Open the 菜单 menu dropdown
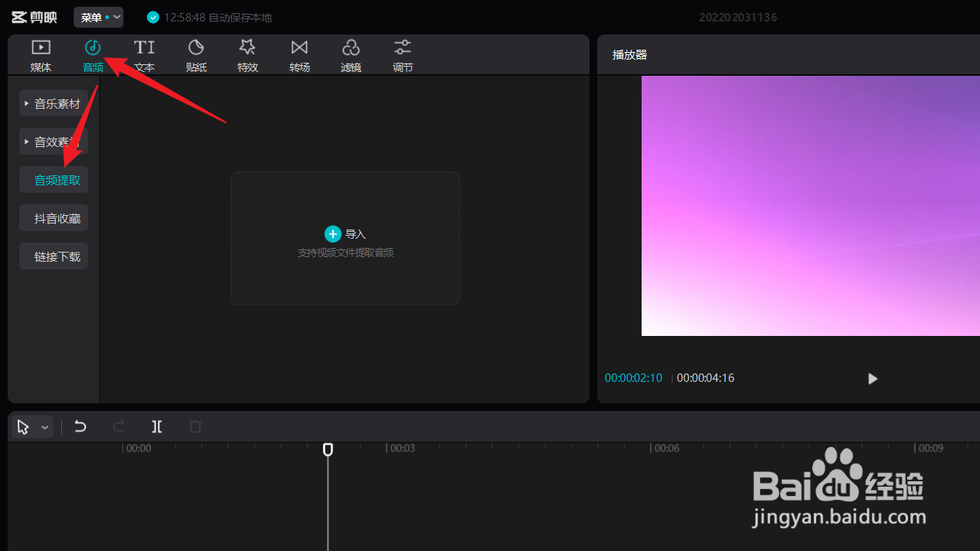Image resolution: width=980 pixels, height=551 pixels. (99, 17)
